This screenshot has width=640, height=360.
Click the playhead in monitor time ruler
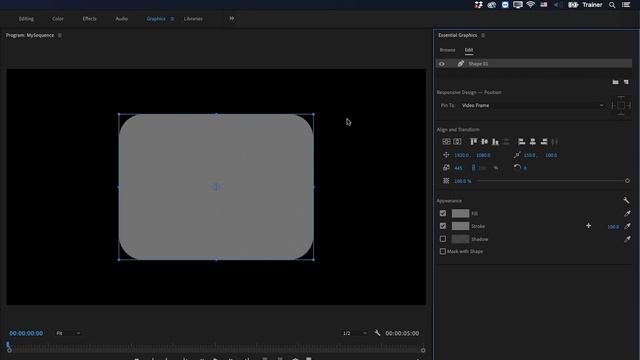pyautogui.click(x=8, y=345)
